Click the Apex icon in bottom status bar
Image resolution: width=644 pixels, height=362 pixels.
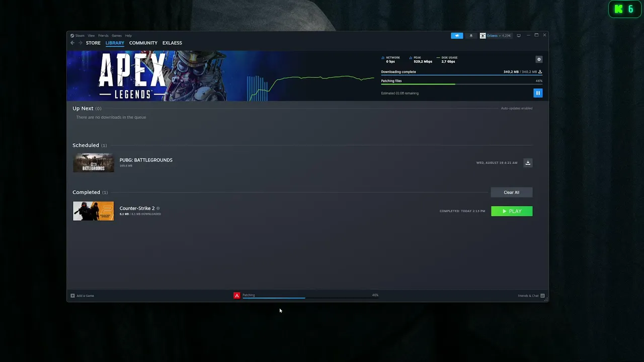237,296
